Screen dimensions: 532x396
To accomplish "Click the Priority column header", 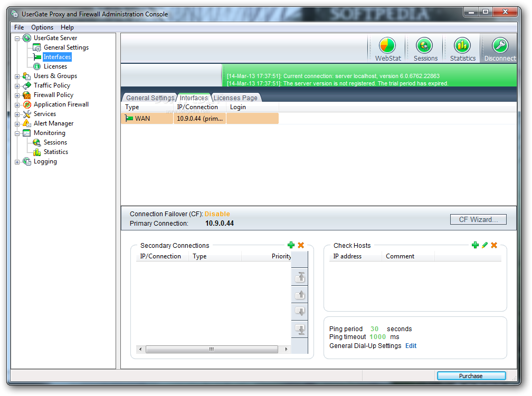I will [266, 256].
